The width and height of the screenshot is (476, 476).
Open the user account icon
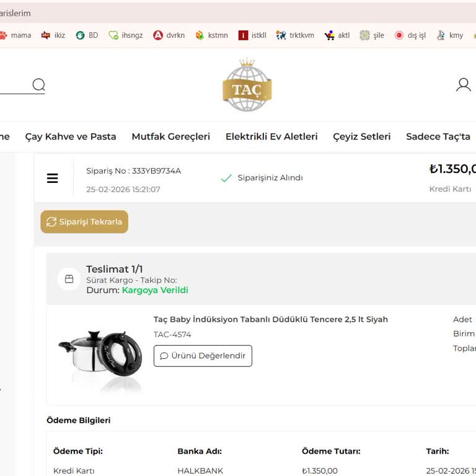pyautogui.click(x=463, y=85)
